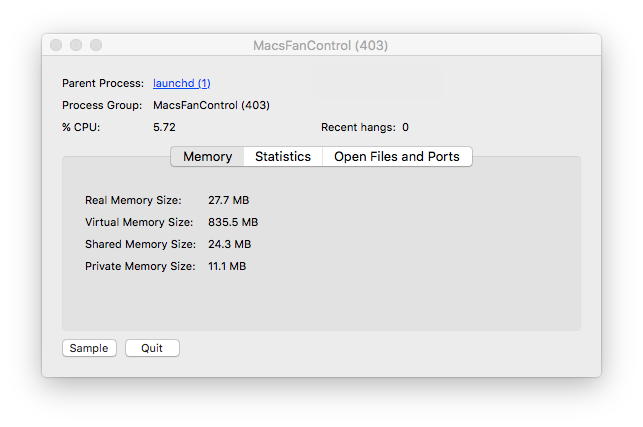Image resolution: width=643 pixels, height=427 pixels.
Task: Select the Shared Memory Size value 24.3 MB
Action: pyautogui.click(x=229, y=244)
